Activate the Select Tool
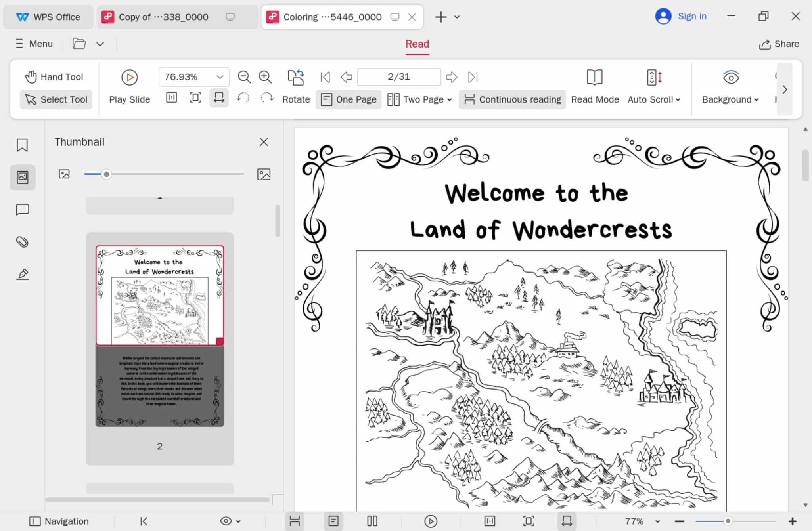The image size is (812, 531). click(56, 99)
